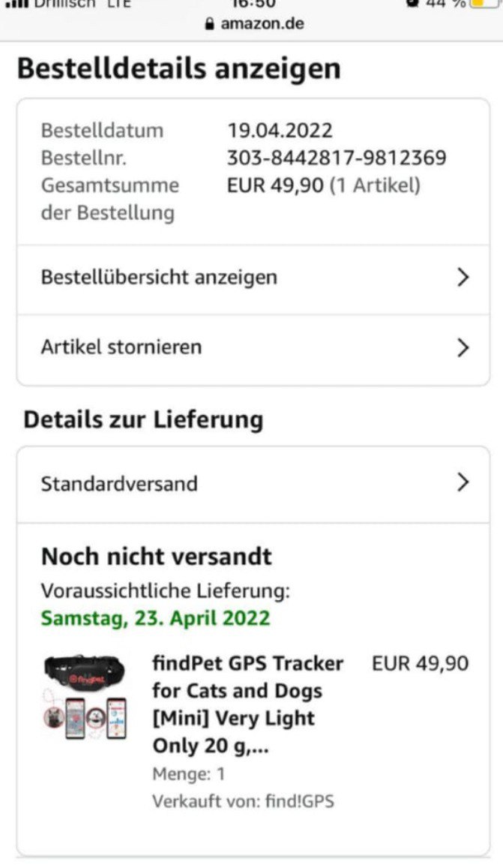Tap order date 19.04.2022
503x868 pixels.
(280, 131)
